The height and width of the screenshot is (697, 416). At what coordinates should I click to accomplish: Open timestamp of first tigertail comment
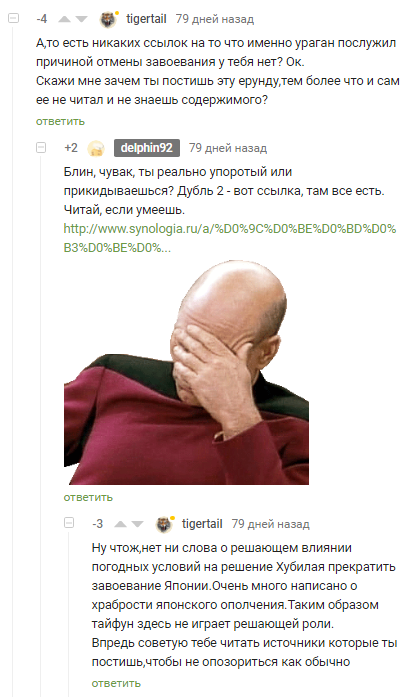tap(215, 19)
